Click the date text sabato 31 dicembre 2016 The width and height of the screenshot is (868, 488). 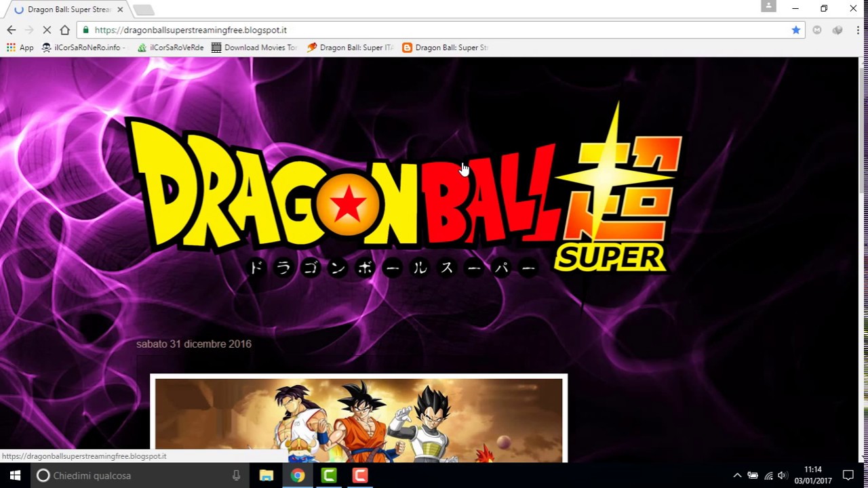tap(194, 344)
